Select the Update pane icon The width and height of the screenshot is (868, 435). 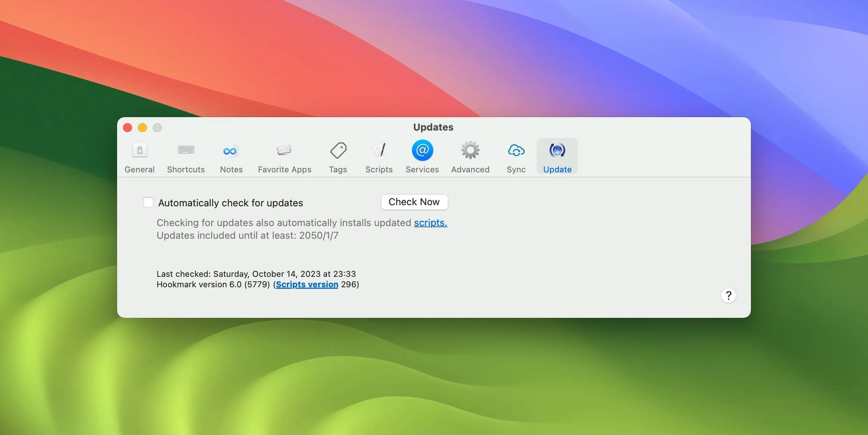(556, 157)
